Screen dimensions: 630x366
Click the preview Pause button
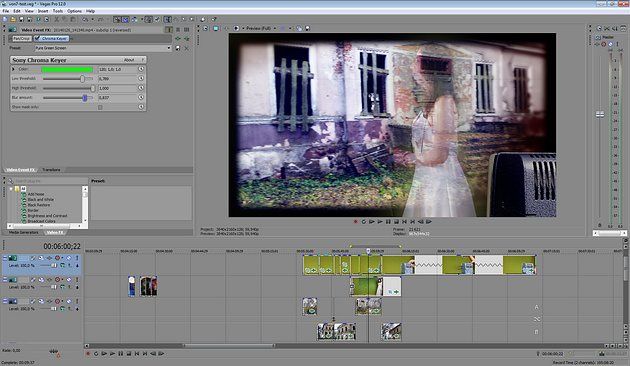388,222
